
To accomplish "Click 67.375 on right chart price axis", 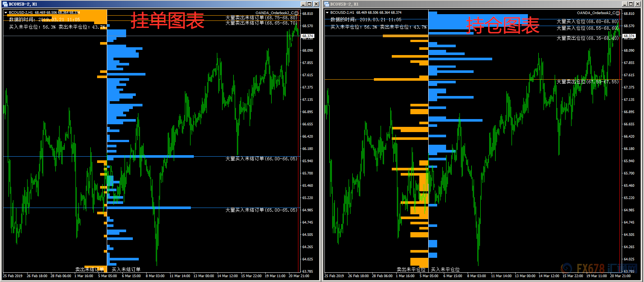I will click(629, 87).
